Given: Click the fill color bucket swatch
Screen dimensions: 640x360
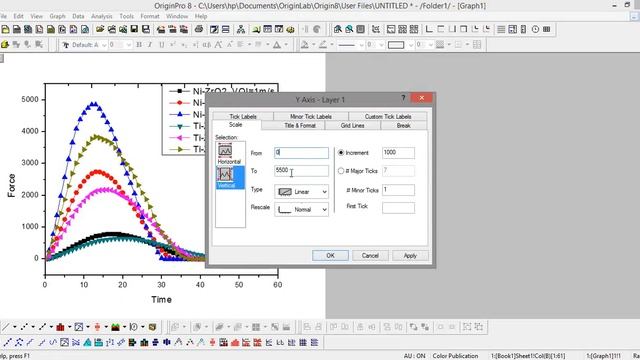Looking at the screenshot, I should [x=304, y=45].
